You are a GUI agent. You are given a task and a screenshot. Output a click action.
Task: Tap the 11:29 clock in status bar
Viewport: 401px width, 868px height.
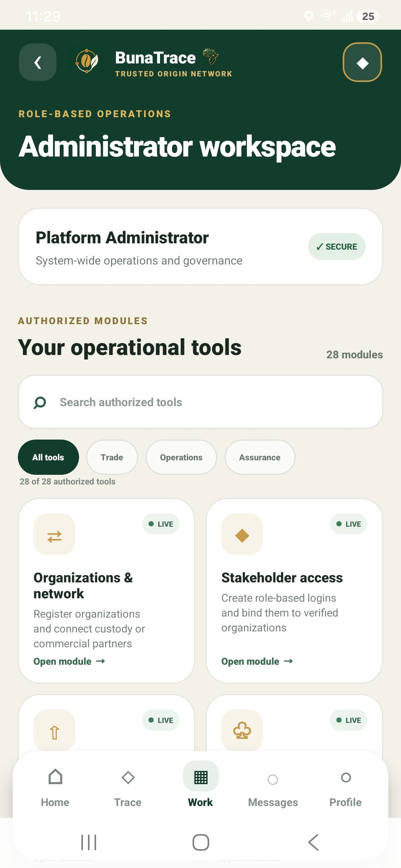(x=43, y=16)
